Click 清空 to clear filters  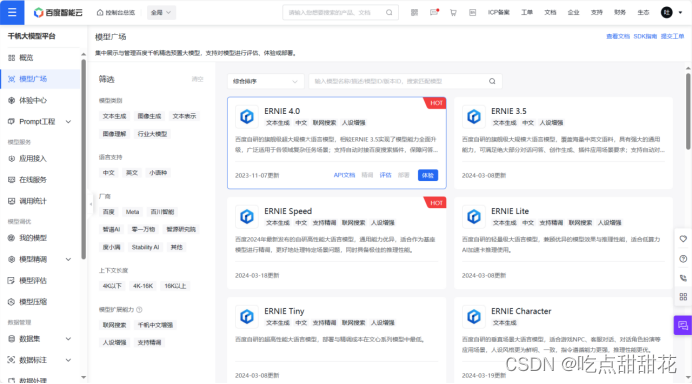tap(197, 79)
